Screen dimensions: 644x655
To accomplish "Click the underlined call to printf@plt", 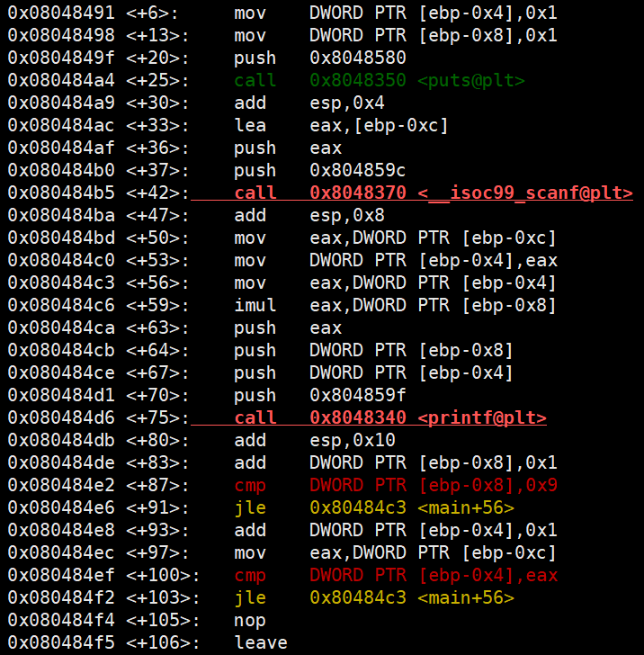I will pos(390,417).
